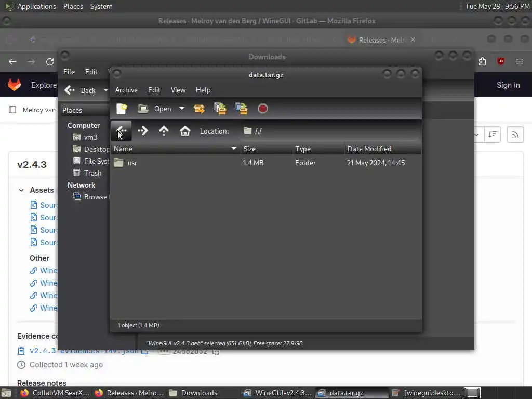The image size is (532, 399).
Task: Click the red stop operation icon
Action: click(262, 109)
